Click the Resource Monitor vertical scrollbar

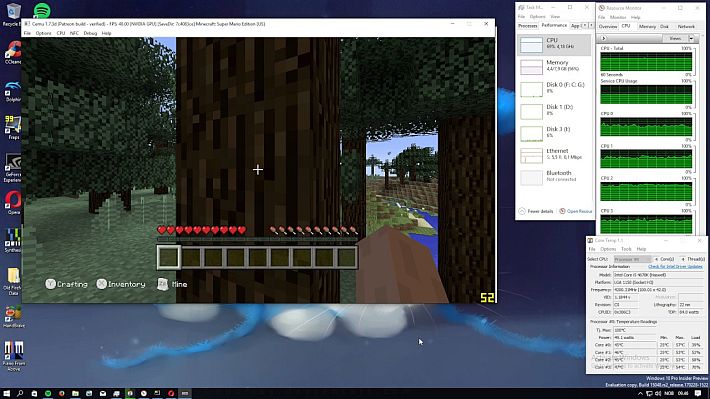(x=702, y=136)
